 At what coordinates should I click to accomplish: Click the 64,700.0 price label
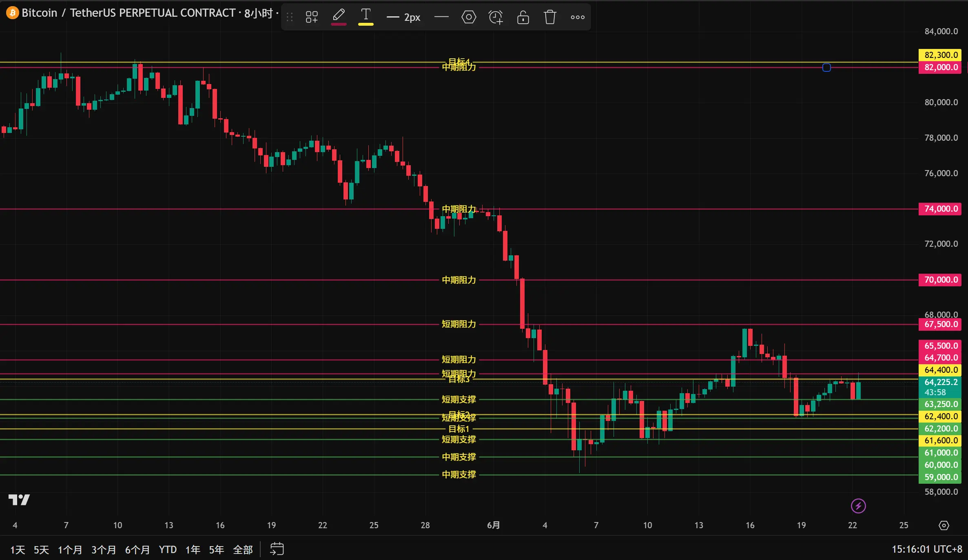(940, 358)
